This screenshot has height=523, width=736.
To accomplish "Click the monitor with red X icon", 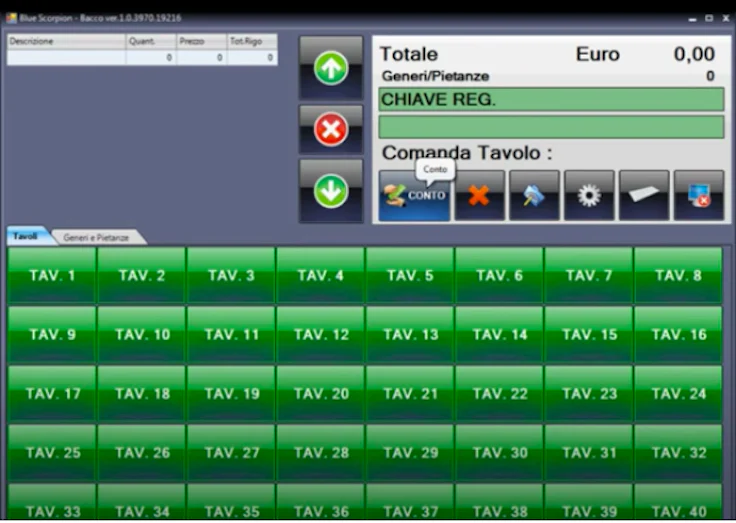I will 699,195.
